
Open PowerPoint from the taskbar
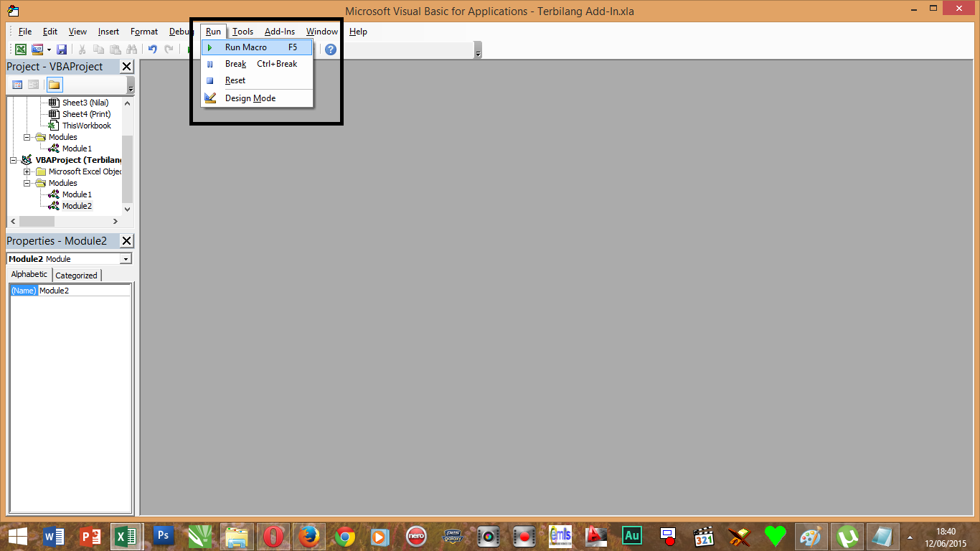(x=90, y=536)
